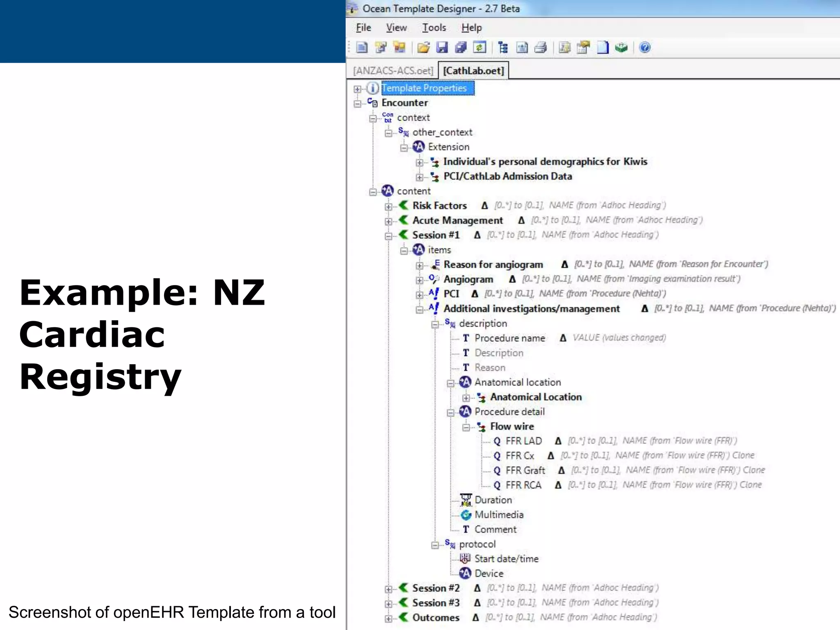This screenshot has width=840, height=630.
Task: Expand the Angiogram node
Action: pyautogui.click(x=420, y=281)
